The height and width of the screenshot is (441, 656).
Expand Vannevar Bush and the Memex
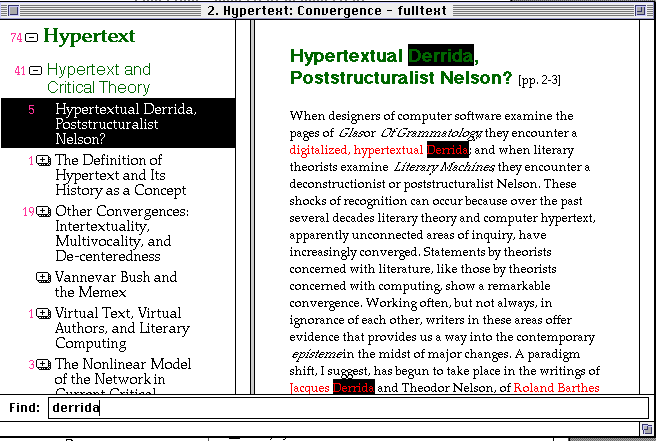click(x=44, y=277)
